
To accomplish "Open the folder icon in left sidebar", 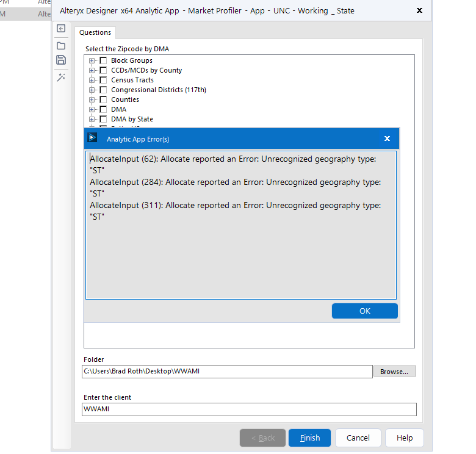I will coord(61,46).
